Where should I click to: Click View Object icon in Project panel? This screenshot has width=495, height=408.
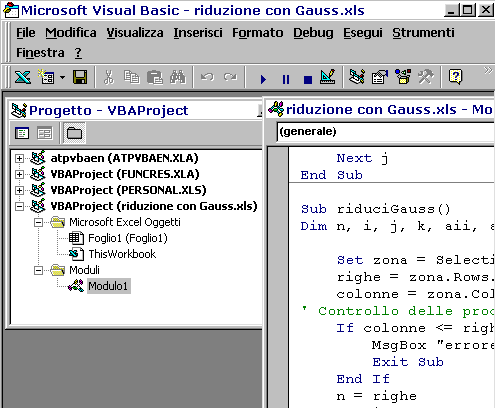pyautogui.click(x=44, y=133)
